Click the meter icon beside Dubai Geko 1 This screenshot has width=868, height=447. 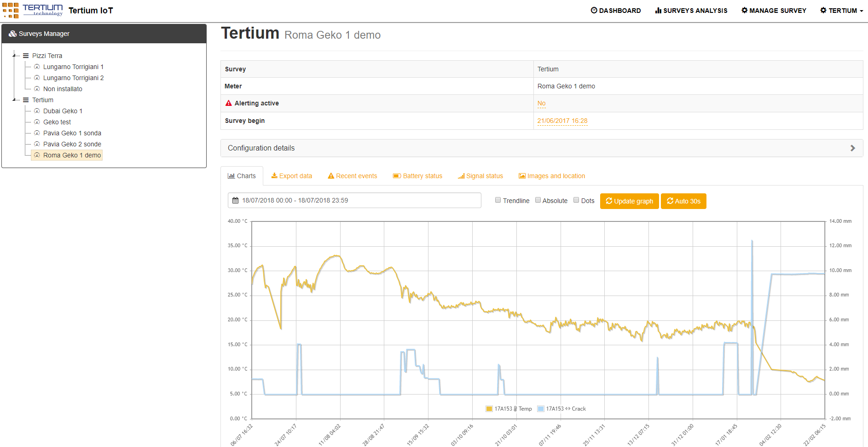tap(37, 111)
